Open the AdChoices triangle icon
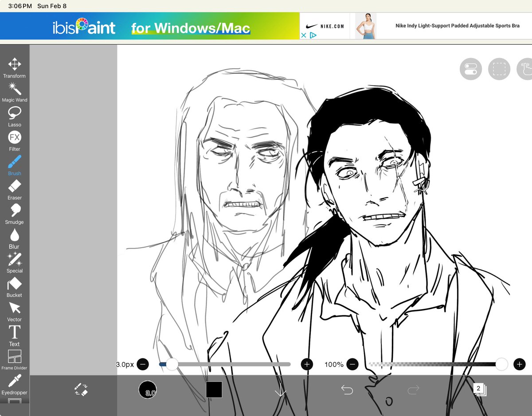Viewport: 532px width, 416px height. click(x=313, y=35)
